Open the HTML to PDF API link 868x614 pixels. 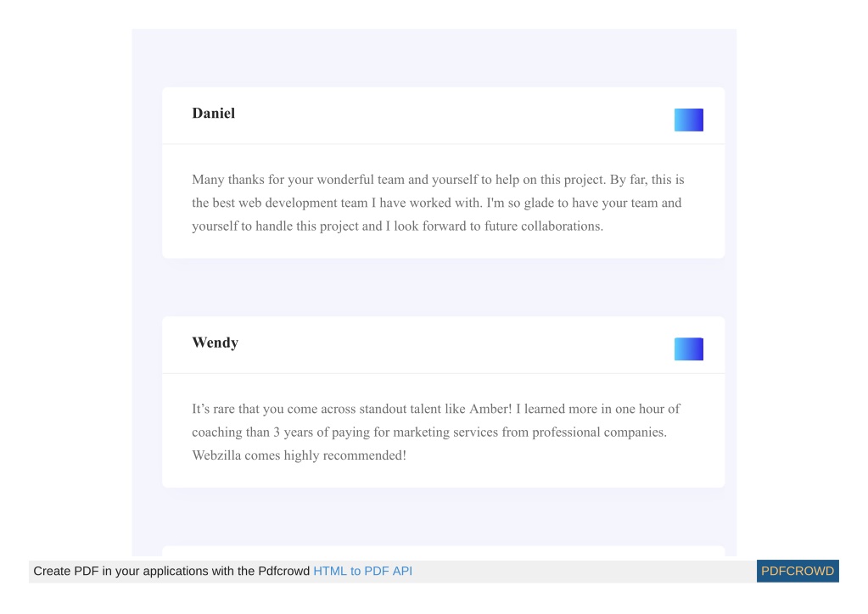pyautogui.click(x=362, y=571)
